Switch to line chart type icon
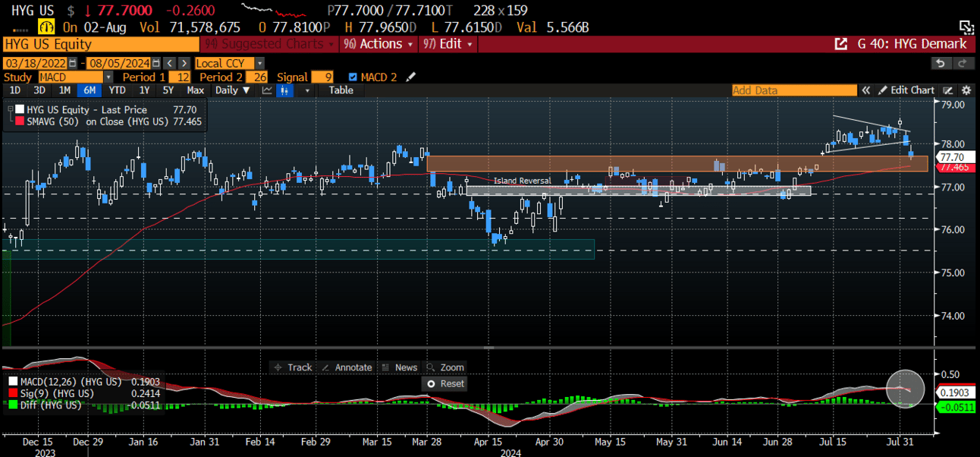This screenshot has height=457, width=980. point(267,90)
